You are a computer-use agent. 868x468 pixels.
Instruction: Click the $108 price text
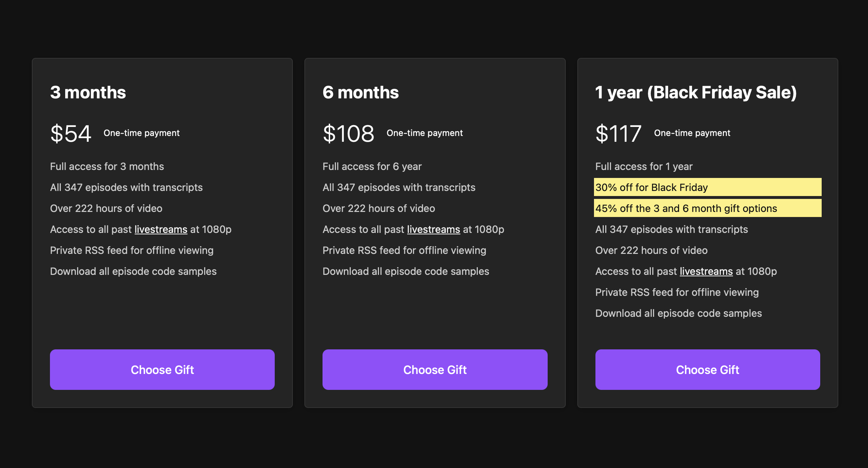tap(348, 133)
